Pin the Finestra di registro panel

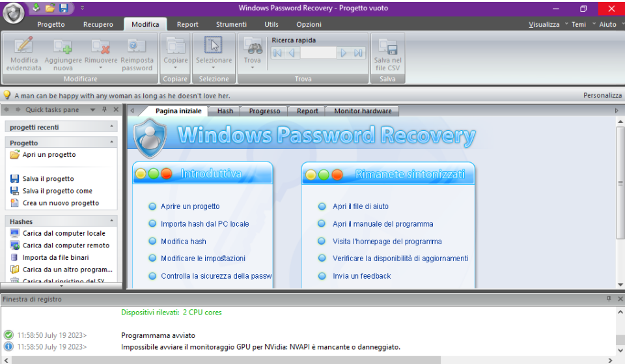click(x=609, y=299)
